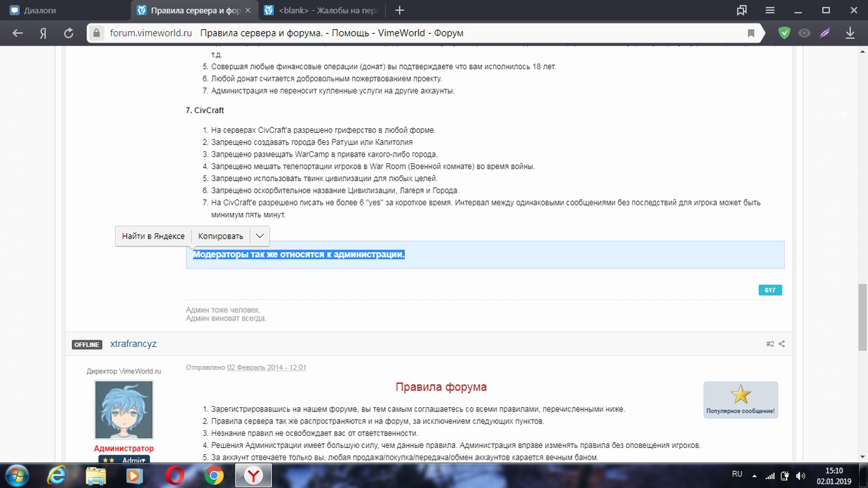Switch to Yandex Browser taskbar button
This screenshot has width=868, height=488.
click(253, 476)
